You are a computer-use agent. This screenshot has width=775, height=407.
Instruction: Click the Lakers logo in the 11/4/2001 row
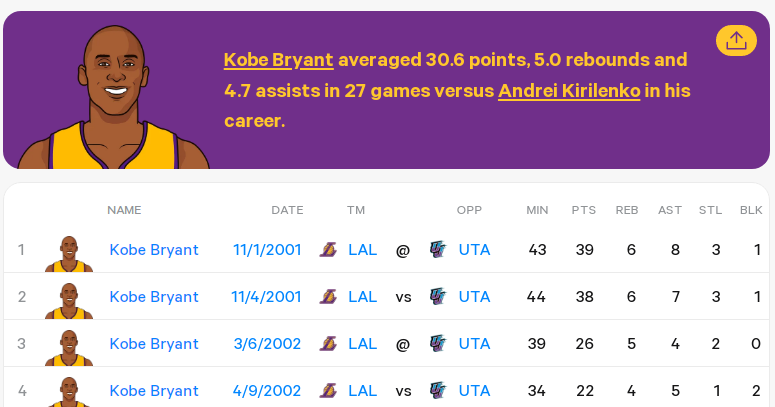pyautogui.click(x=328, y=297)
